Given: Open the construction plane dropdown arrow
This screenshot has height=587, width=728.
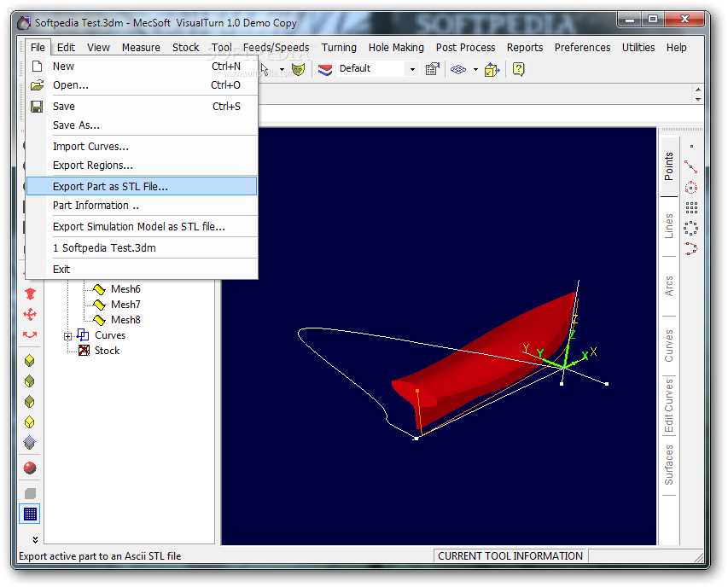Looking at the screenshot, I should (475, 70).
